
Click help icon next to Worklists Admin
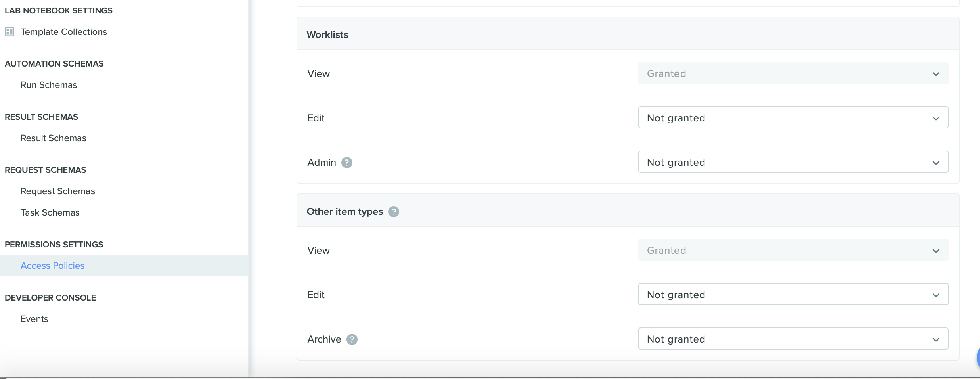tap(347, 163)
